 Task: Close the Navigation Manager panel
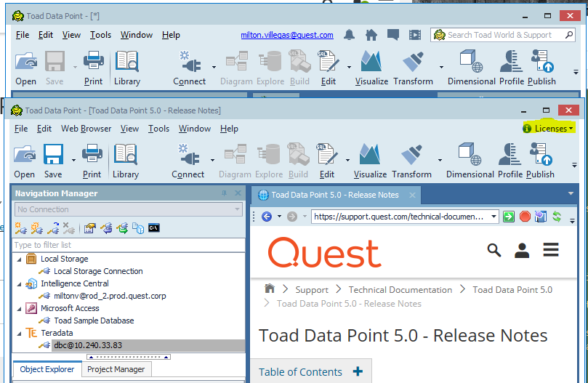(238, 193)
